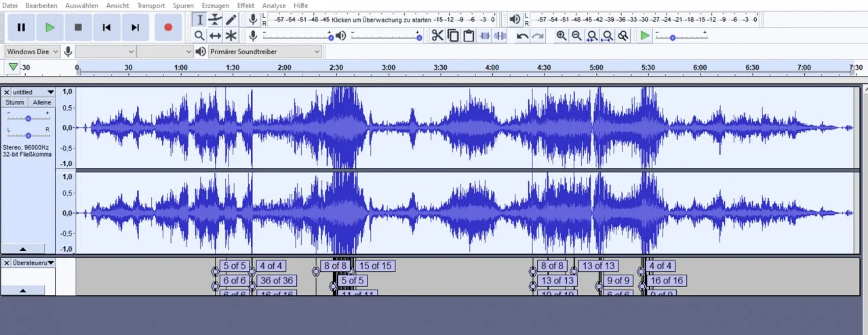Click the Zoom toggle icon
The width and height of the screenshot is (868, 335).
pyautogui.click(x=623, y=35)
